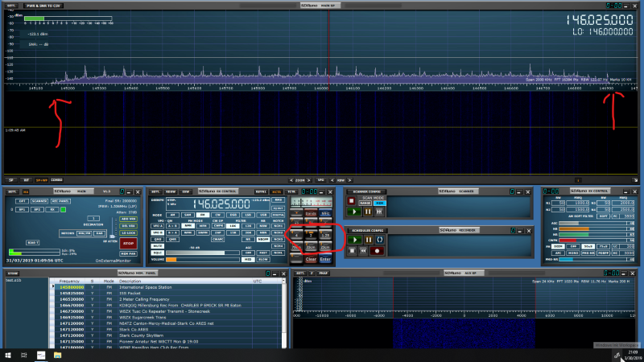Click the scanner stop icon
644x362 pixels.
point(351,201)
